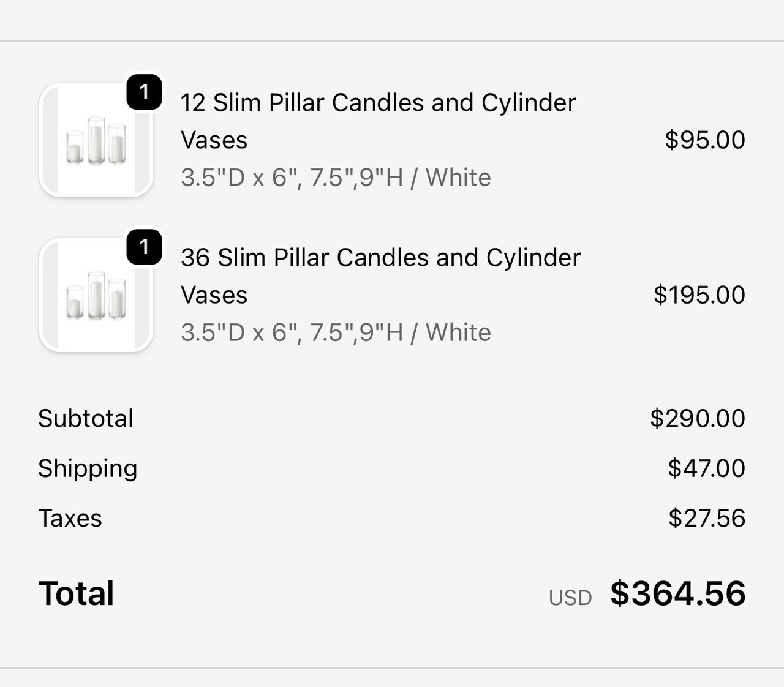Click quantity badge on the 36 candles item
This screenshot has width=784, height=687.
point(144,247)
